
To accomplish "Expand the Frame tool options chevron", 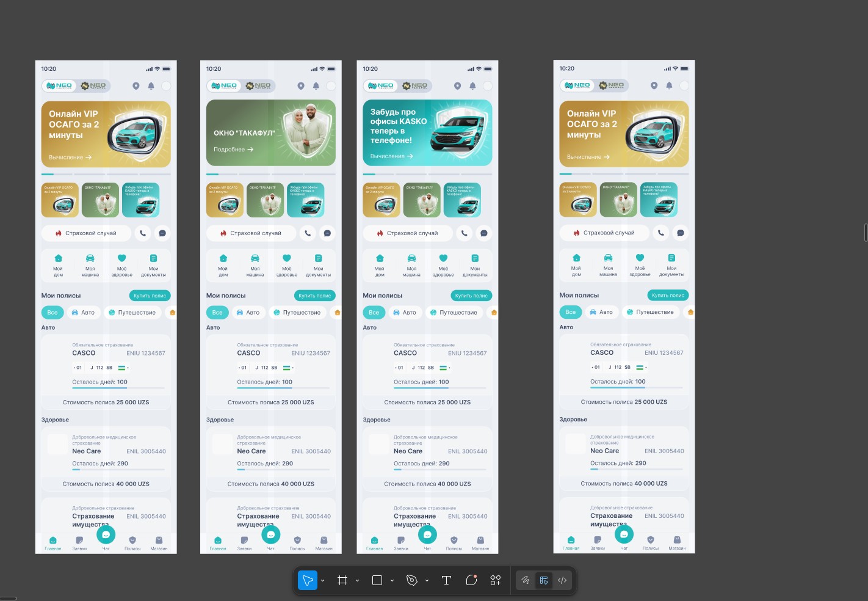I will pos(357,581).
